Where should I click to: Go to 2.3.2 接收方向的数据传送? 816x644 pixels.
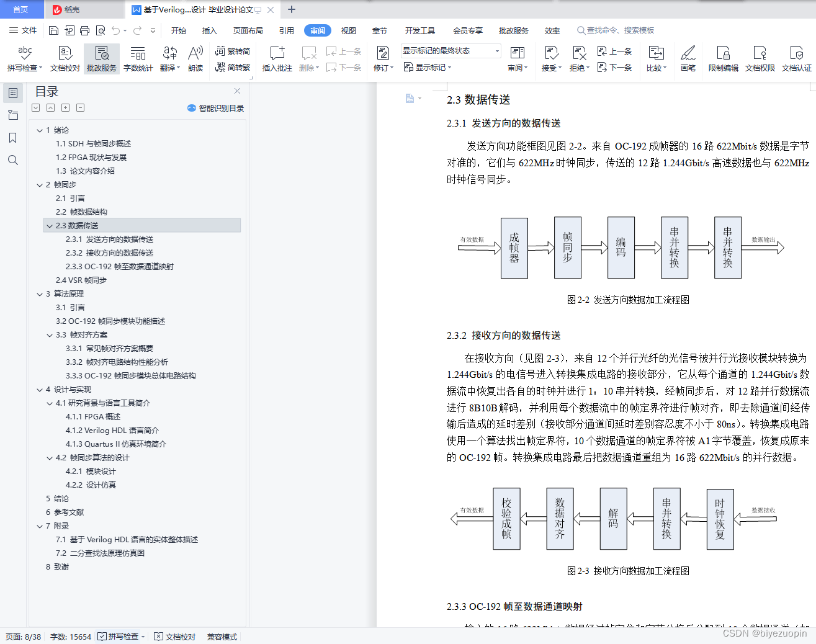tap(110, 253)
